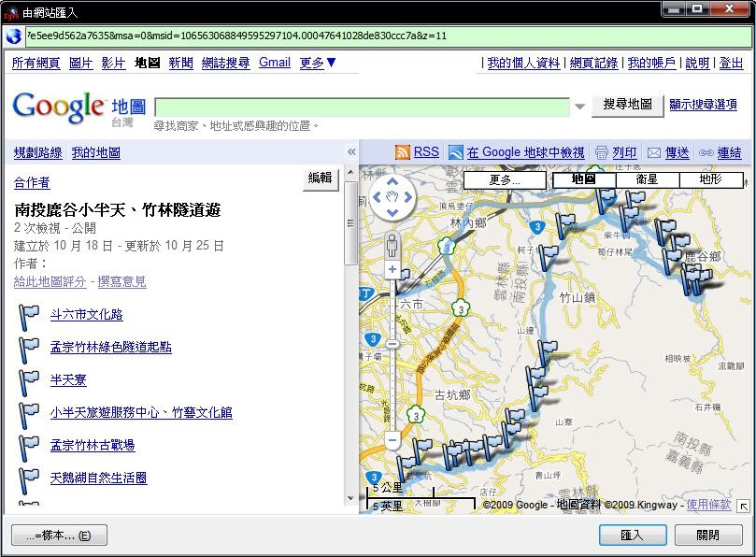Click the zoom out minus button on map
Screen dimensions: 756x557
click(x=392, y=439)
